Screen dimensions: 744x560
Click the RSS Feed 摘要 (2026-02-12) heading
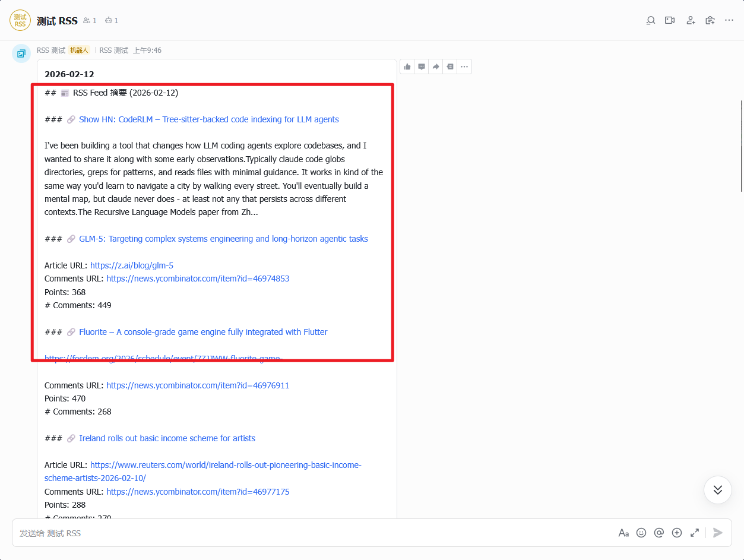[x=125, y=93]
